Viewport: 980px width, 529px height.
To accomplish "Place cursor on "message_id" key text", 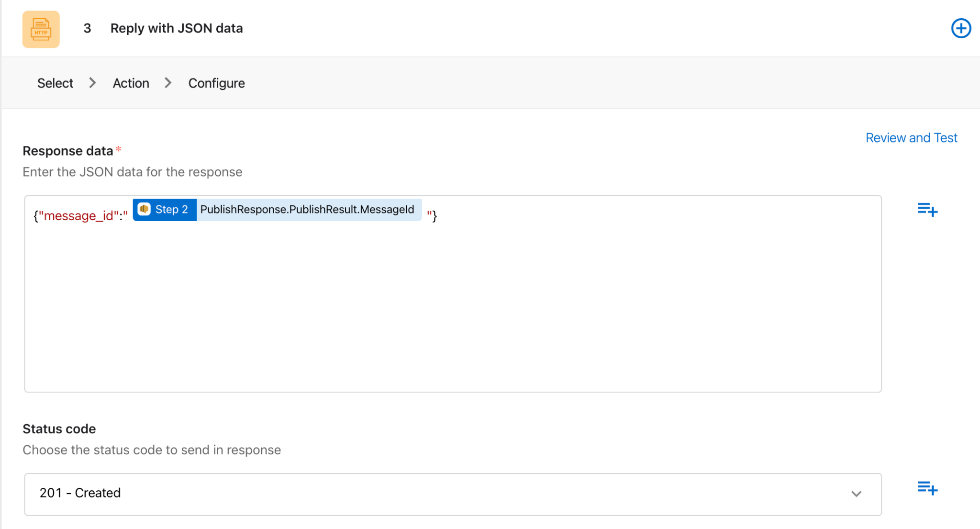I will (x=78, y=216).
